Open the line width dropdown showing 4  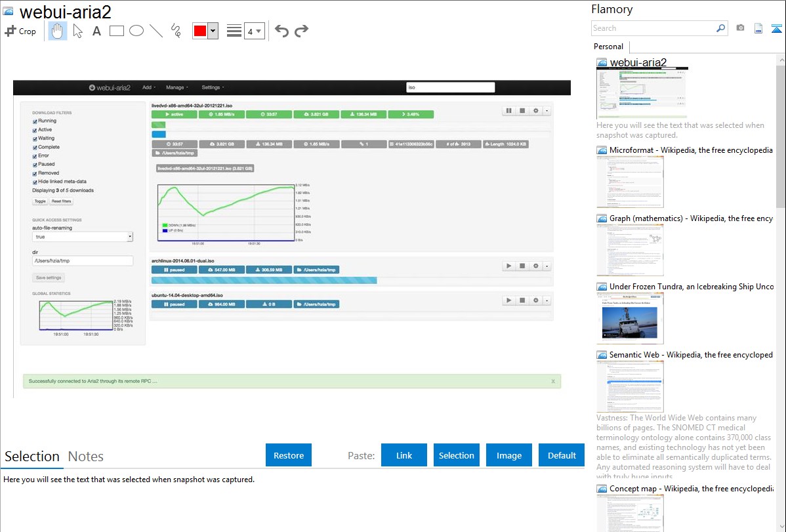click(x=255, y=31)
